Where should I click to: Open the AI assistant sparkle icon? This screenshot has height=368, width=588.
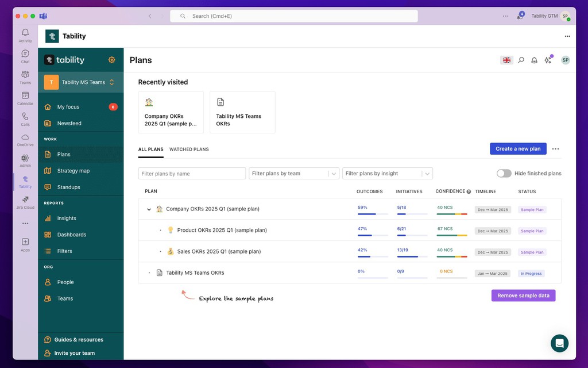(x=548, y=60)
